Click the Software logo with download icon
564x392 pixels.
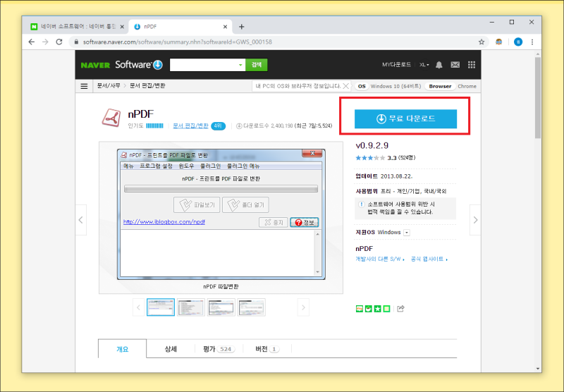(x=139, y=65)
